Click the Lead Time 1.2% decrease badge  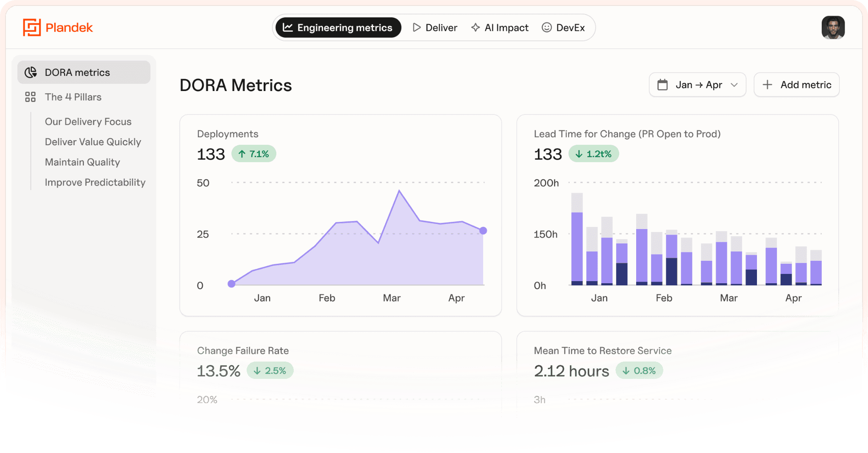pyautogui.click(x=593, y=154)
